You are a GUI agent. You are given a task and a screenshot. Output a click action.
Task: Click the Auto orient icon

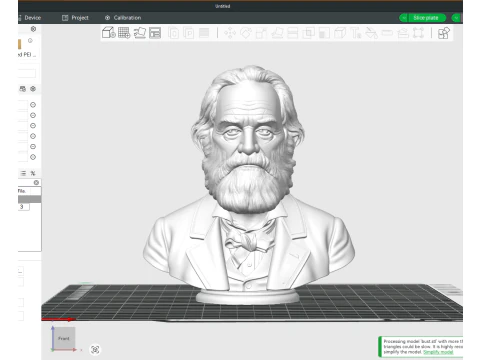[140, 33]
